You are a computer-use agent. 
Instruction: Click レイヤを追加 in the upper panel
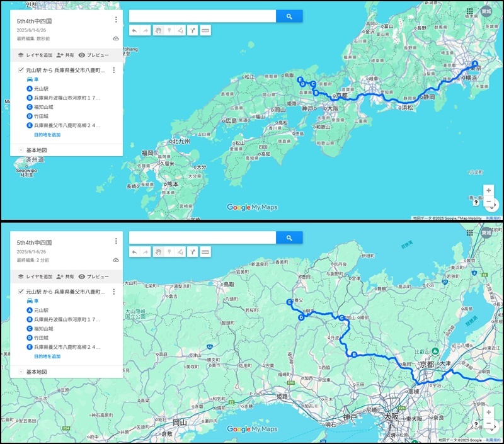(35, 55)
